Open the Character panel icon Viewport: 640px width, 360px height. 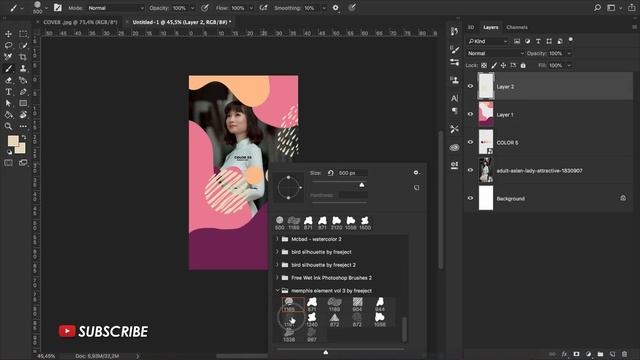coord(454,98)
